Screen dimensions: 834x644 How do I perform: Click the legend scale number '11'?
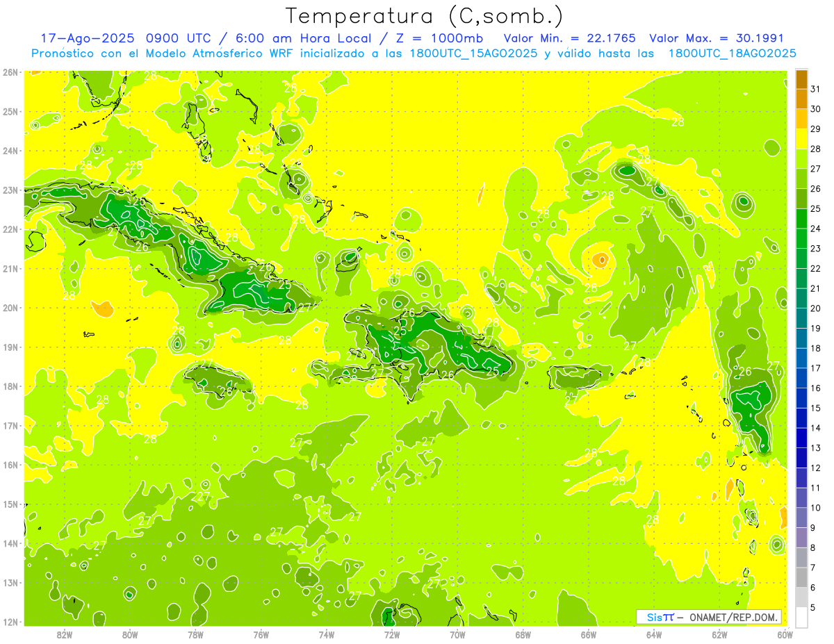point(816,488)
